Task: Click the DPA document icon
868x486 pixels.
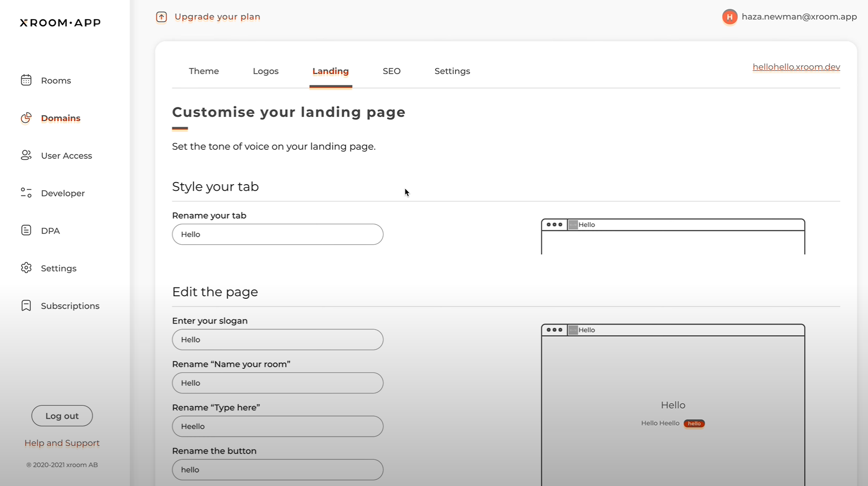Action: pos(26,230)
